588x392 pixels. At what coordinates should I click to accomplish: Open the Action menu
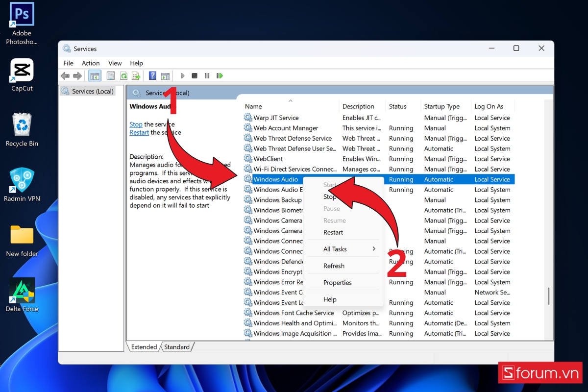tap(91, 63)
